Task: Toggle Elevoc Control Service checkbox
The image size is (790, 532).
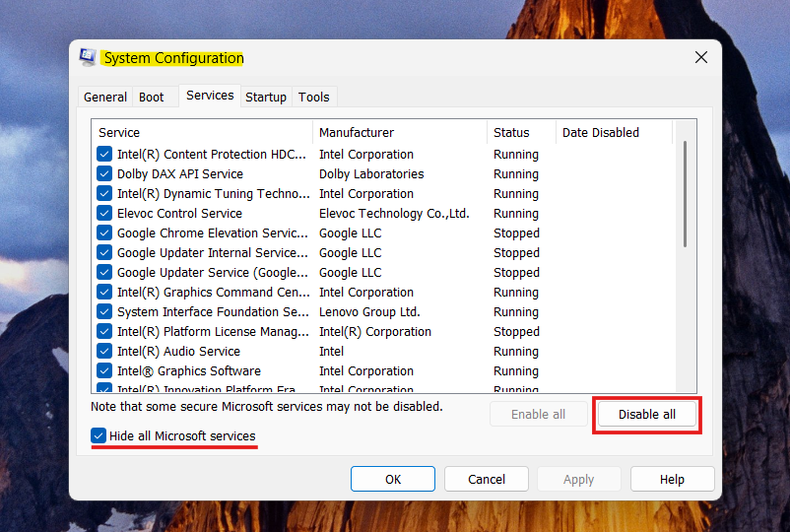Action: coord(104,213)
